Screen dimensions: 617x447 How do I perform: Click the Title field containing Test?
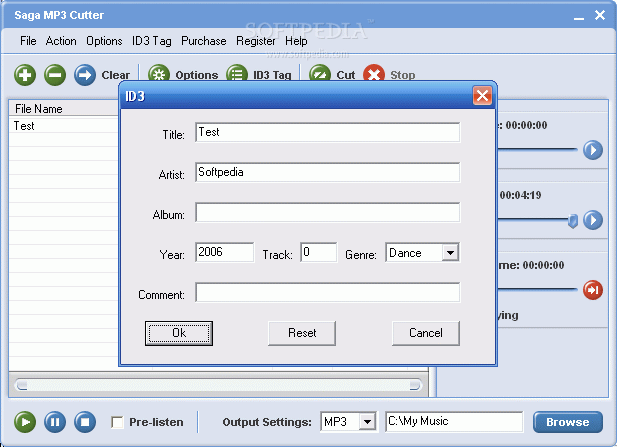pos(327,132)
